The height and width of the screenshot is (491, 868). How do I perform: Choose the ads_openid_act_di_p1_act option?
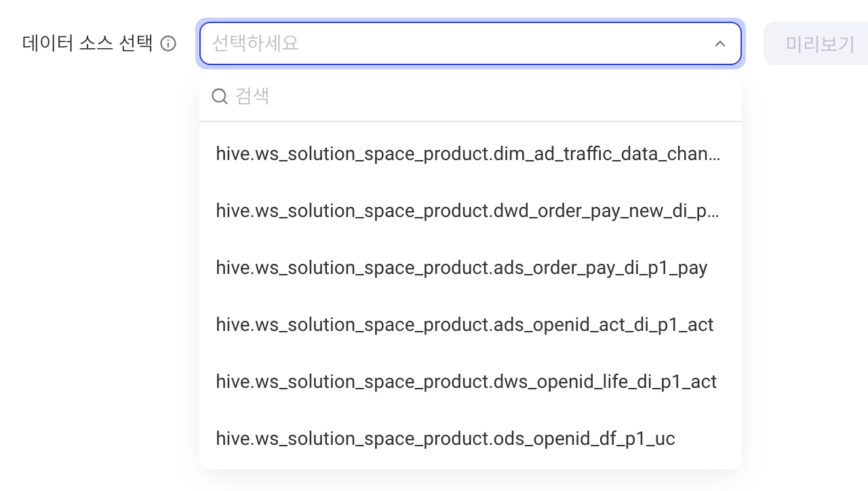point(471,325)
